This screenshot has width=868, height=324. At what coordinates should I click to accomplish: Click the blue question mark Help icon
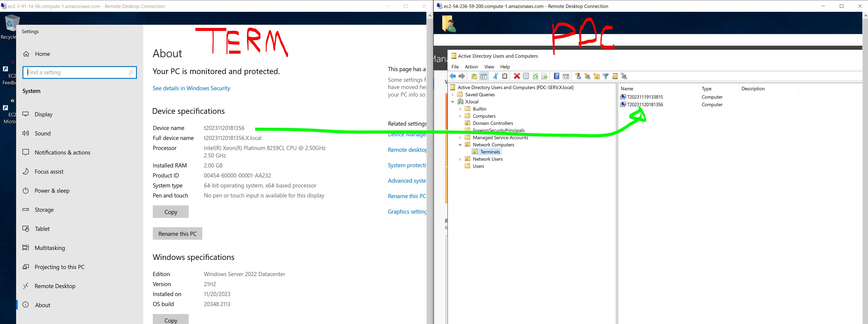click(x=557, y=76)
